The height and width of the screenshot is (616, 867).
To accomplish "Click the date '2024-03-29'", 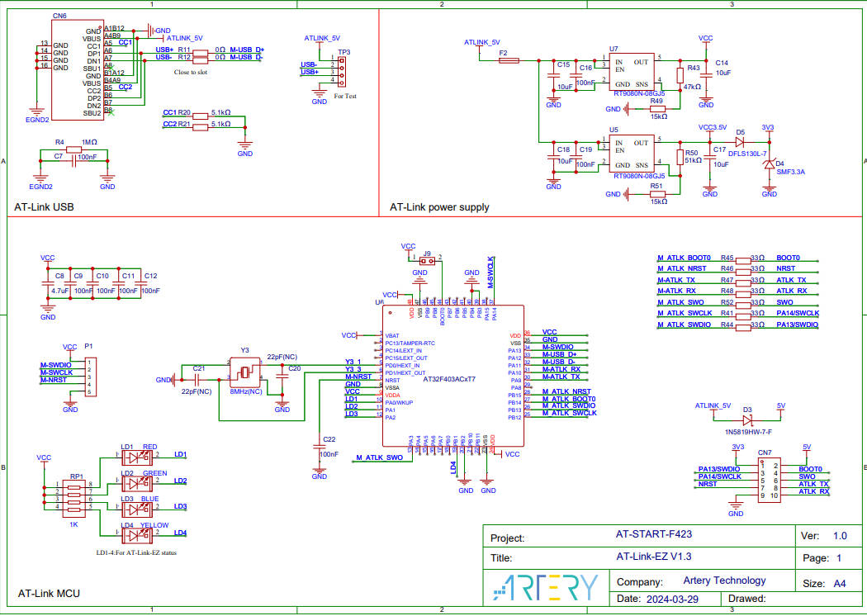I will tap(672, 599).
